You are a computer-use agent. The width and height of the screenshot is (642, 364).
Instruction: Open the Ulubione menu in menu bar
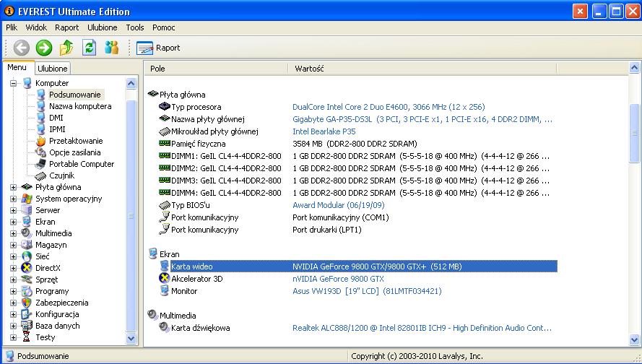103,27
